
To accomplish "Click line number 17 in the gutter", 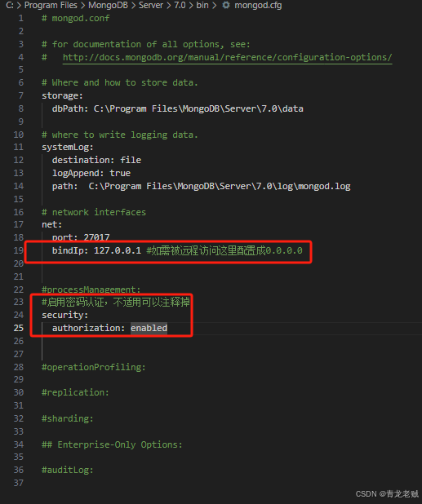I will (19, 224).
